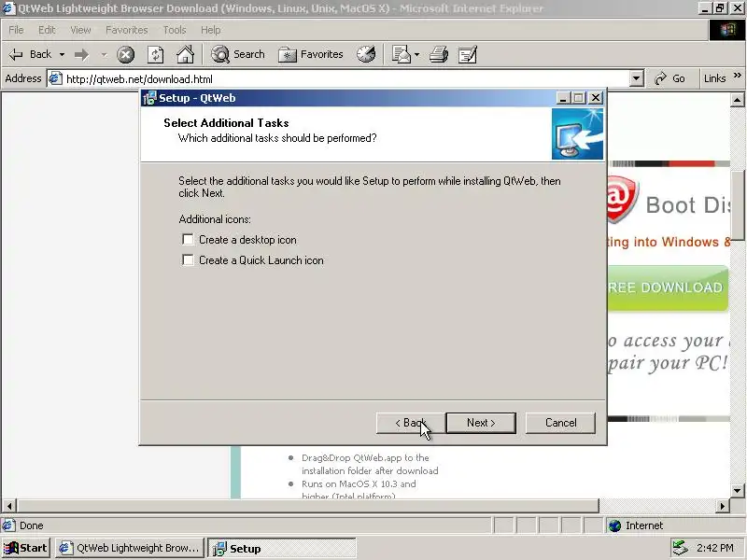Click the Forward arrow in IE toolbar

coord(82,55)
